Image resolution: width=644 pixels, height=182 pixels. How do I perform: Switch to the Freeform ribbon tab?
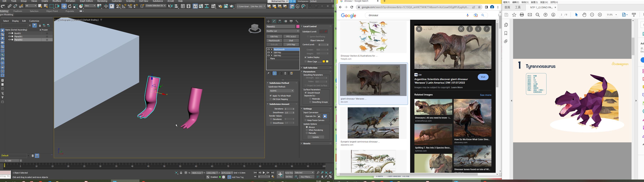18,11
